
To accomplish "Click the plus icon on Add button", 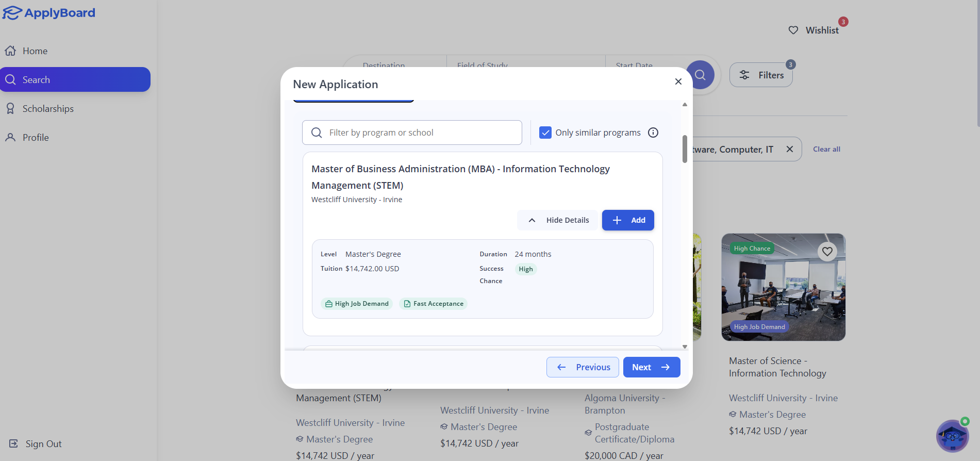I will 617,220.
